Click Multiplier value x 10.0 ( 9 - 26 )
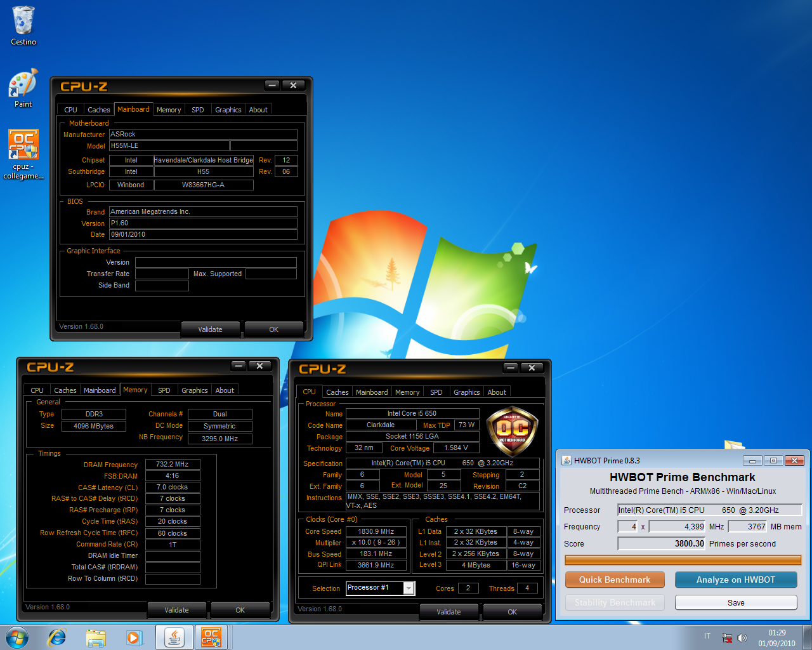The image size is (812, 650). (x=376, y=542)
